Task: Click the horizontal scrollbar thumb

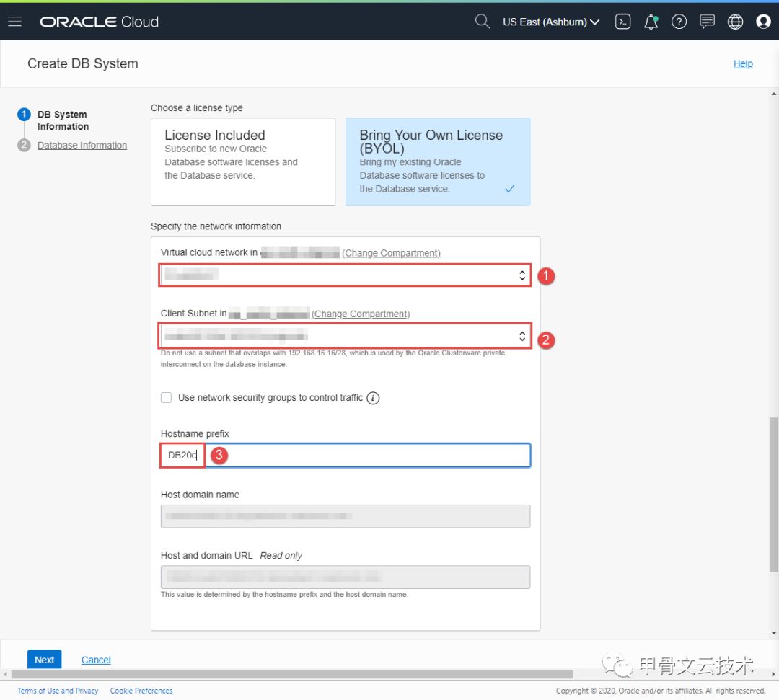Action: tap(292, 674)
